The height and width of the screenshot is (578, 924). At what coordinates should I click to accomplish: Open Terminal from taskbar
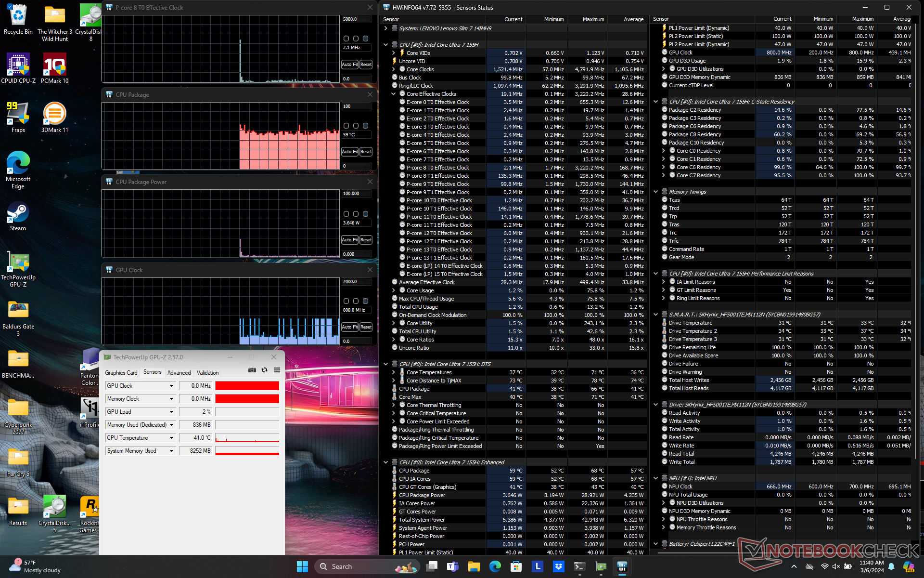click(580, 566)
